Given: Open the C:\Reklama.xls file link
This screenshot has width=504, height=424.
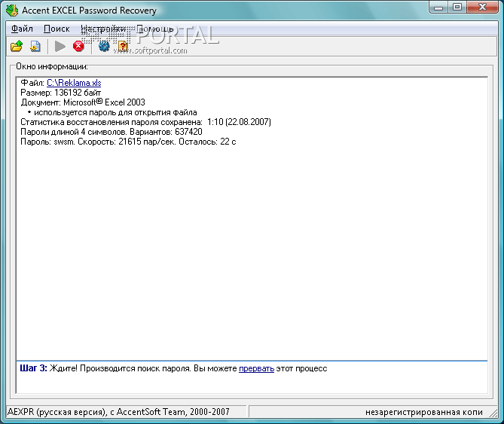Looking at the screenshot, I should [x=74, y=83].
